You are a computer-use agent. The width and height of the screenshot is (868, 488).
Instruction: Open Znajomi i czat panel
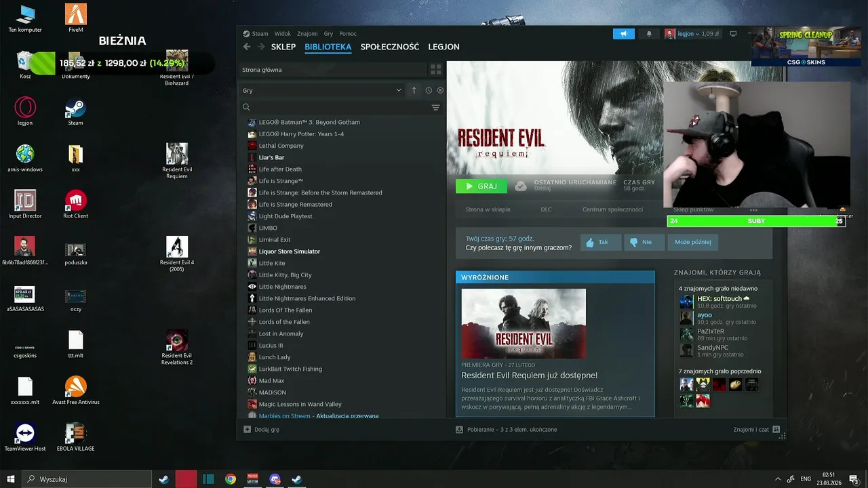tap(756, 429)
